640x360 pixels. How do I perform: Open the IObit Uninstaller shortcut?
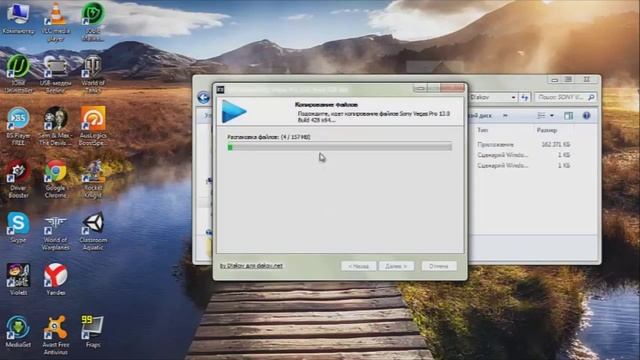[x=18, y=73]
